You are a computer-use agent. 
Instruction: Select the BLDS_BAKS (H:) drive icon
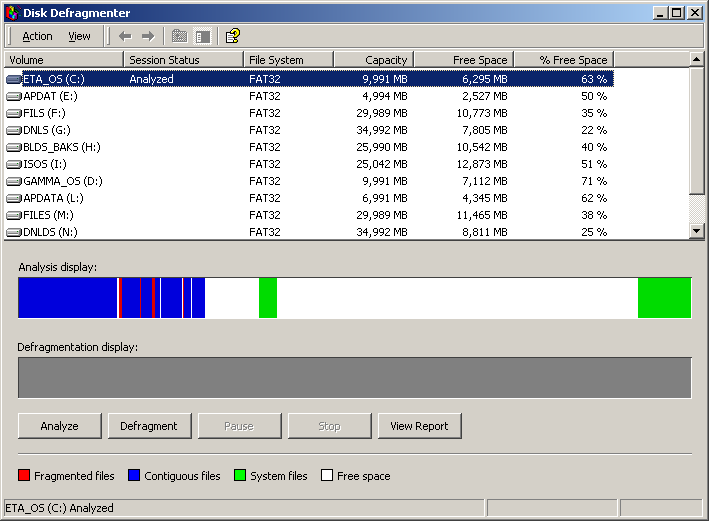point(14,147)
